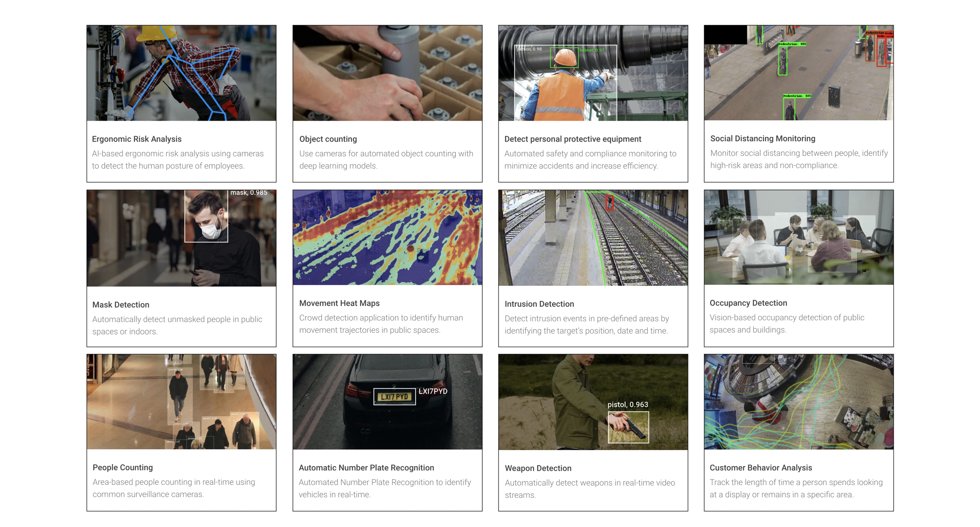Select the Social Distancing Monitoring street image

pos(799,73)
